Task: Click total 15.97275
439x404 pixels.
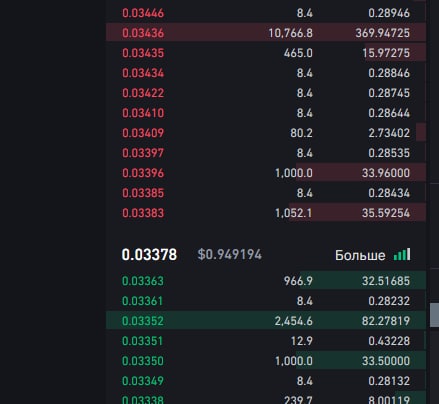Action: (386, 53)
